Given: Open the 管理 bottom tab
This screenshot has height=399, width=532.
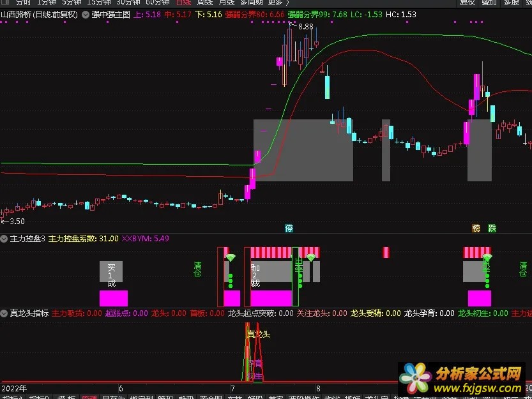Looking at the screenshot, I should [89, 397].
